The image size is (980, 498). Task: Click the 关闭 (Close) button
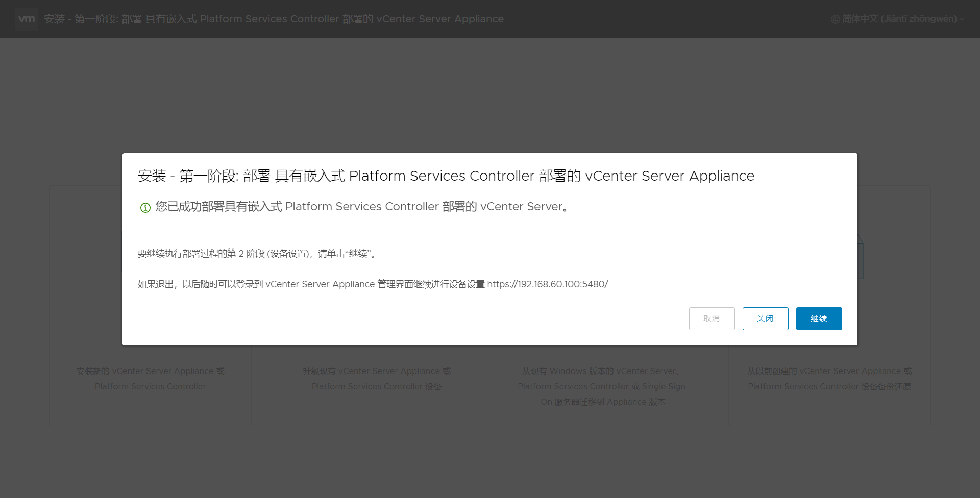click(765, 318)
